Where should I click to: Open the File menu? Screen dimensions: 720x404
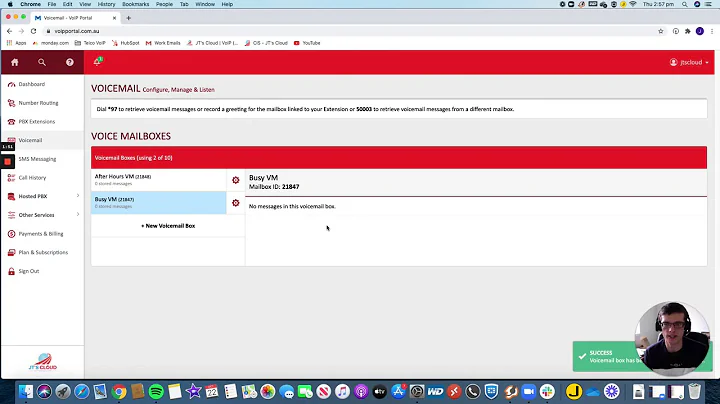52,4
